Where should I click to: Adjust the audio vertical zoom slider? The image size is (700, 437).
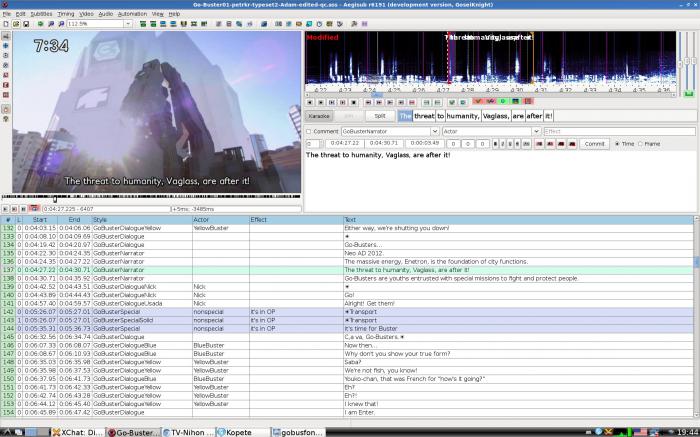687,61
